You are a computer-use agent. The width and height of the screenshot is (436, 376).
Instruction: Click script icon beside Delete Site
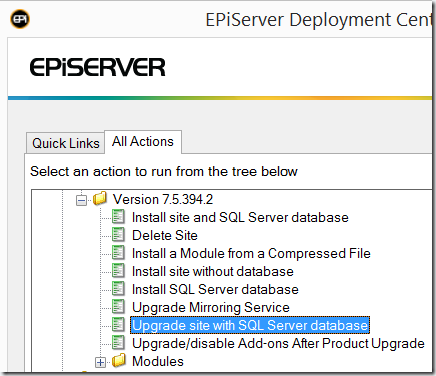(118, 235)
